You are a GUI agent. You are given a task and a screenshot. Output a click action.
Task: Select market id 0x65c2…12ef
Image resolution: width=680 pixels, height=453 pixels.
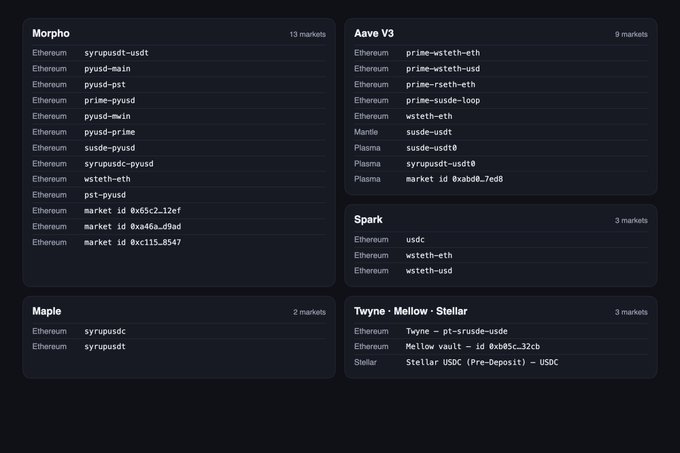coord(179,211)
